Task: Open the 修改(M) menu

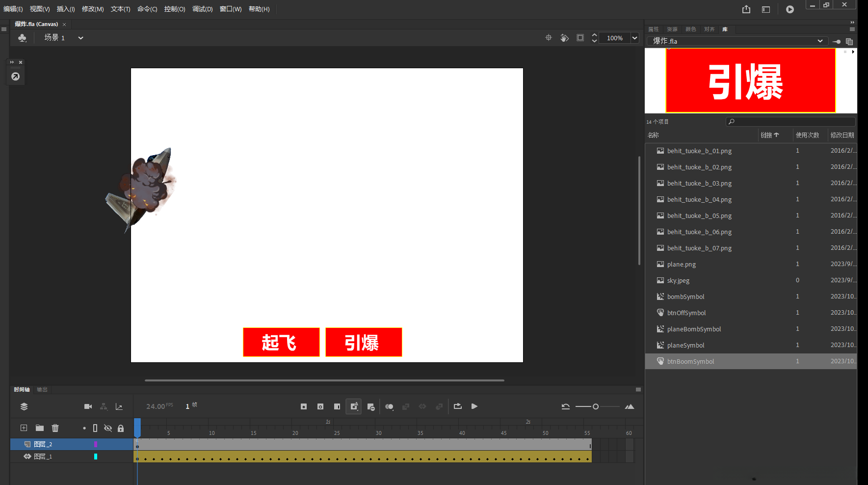Action: (x=93, y=9)
